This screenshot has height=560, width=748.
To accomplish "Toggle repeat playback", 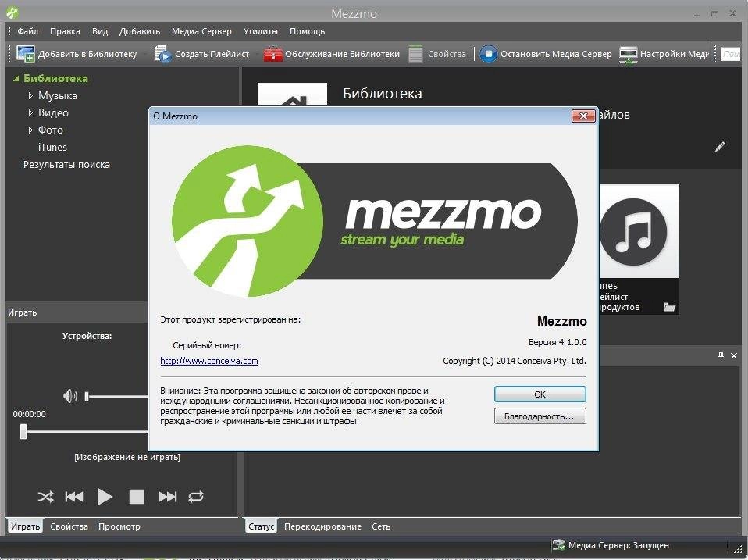I will point(196,497).
